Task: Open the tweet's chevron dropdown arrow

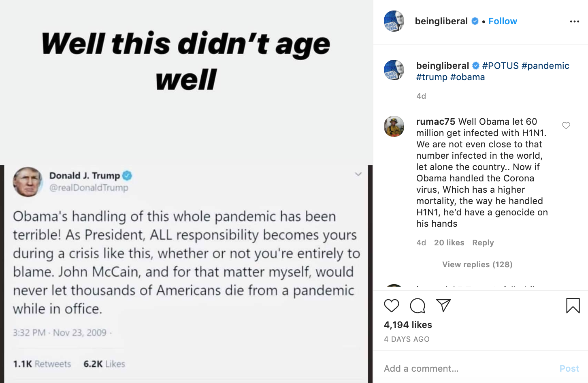Action: click(x=358, y=174)
